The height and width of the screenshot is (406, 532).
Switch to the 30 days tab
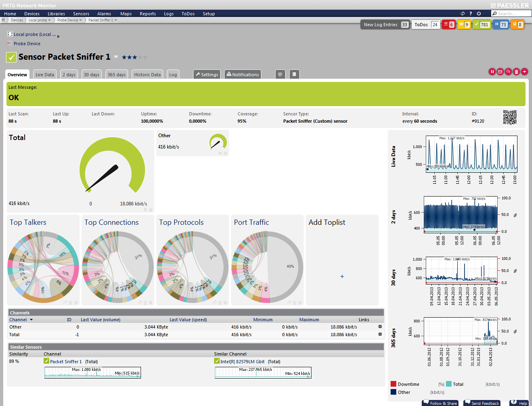point(91,74)
